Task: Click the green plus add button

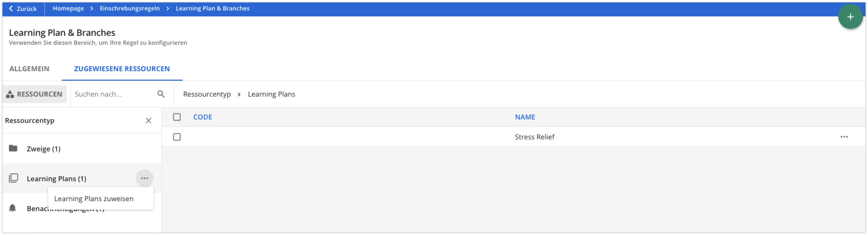Action: click(x=850, y=17)
